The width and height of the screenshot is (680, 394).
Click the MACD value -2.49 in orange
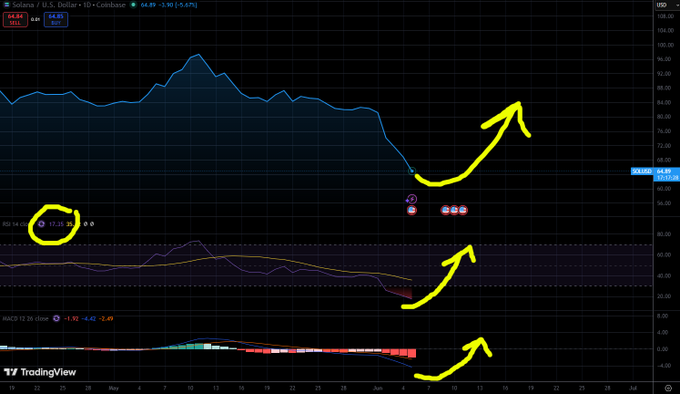pos(106,319)
